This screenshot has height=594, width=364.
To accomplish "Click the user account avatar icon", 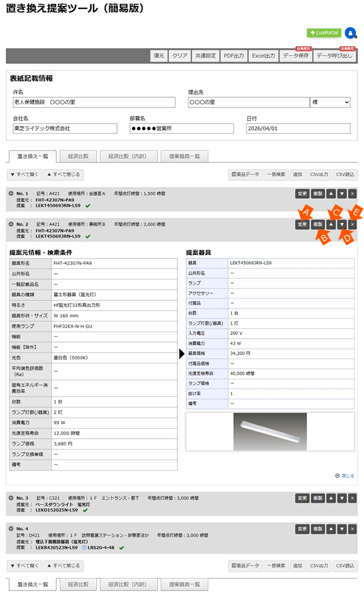I will point(350,32).
